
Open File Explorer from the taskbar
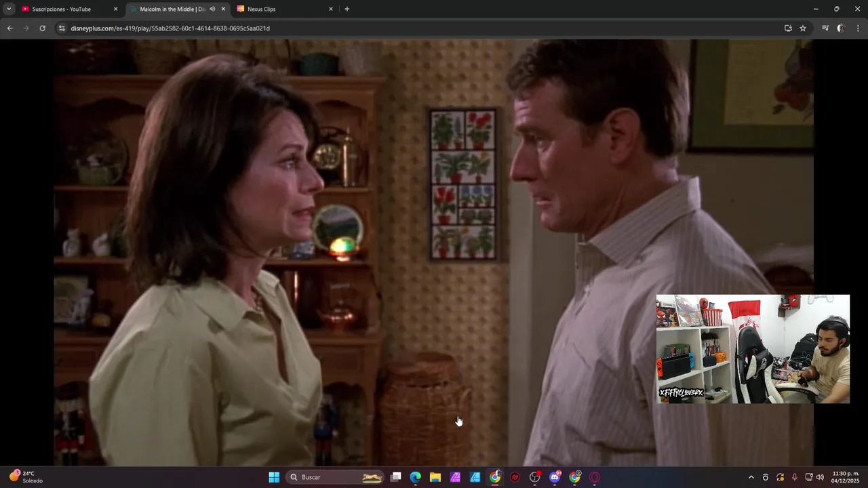(435, 477)
